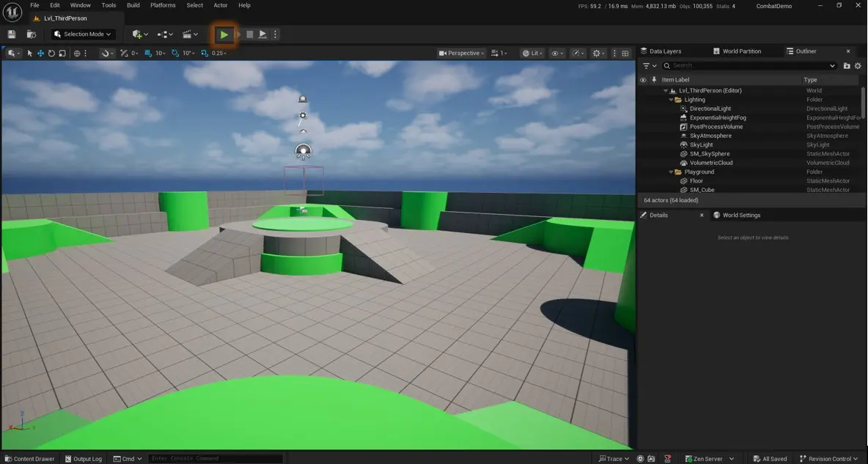Click the Revision Control status button

(828, 458)
